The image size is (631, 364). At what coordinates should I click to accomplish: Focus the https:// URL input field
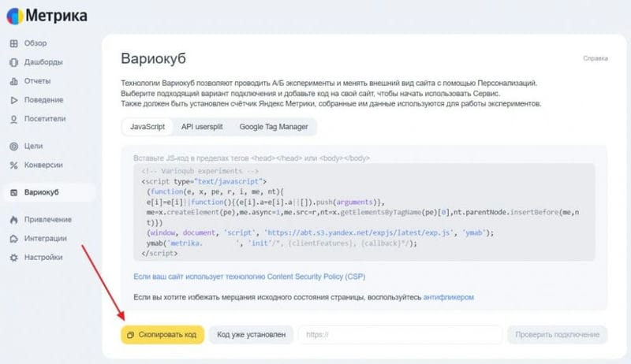coord(401,335)
